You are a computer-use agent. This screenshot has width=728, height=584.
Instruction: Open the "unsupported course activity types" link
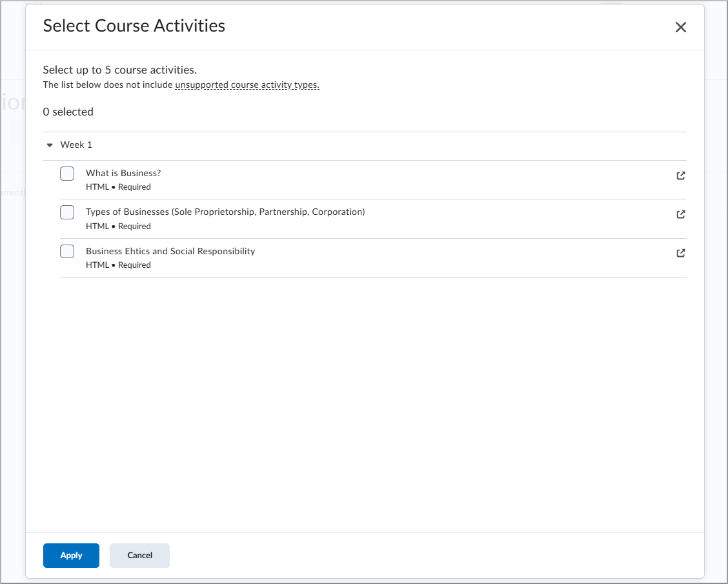(247, 85)
